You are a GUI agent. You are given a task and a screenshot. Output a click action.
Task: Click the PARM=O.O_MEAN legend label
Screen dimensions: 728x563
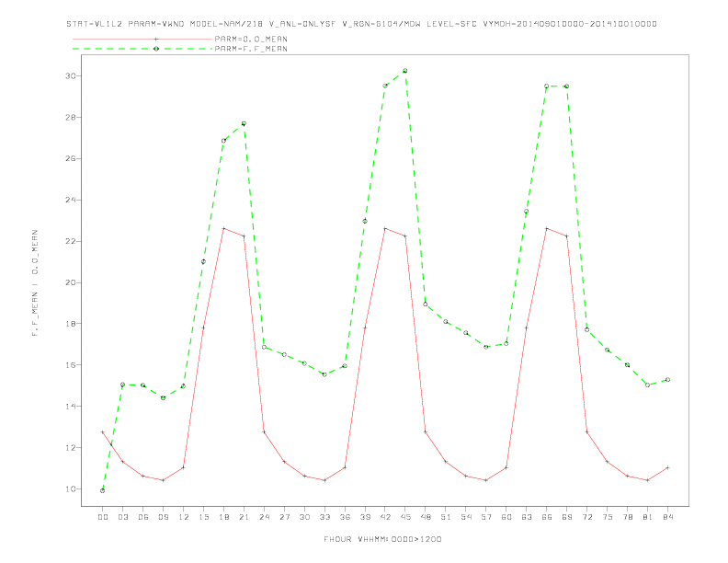[x=251, y=39]
